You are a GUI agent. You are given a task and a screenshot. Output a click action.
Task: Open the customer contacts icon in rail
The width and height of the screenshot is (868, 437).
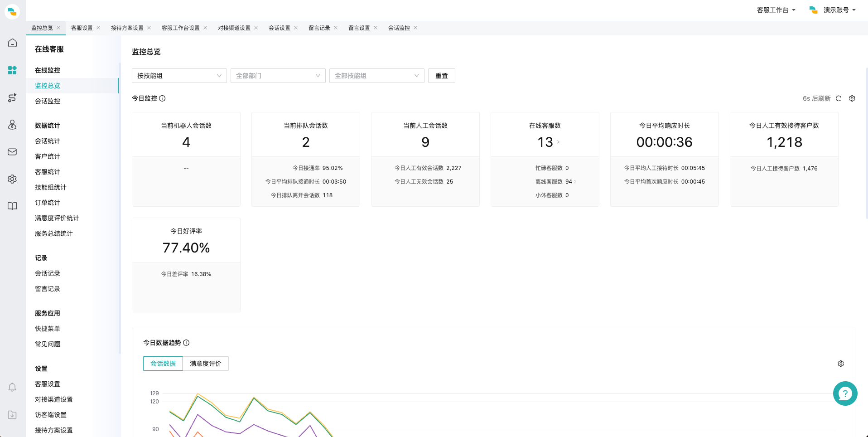tap(12, 125)
